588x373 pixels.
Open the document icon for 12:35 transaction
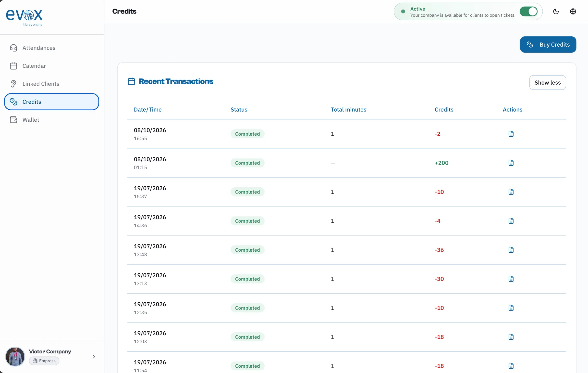[511, 308]
